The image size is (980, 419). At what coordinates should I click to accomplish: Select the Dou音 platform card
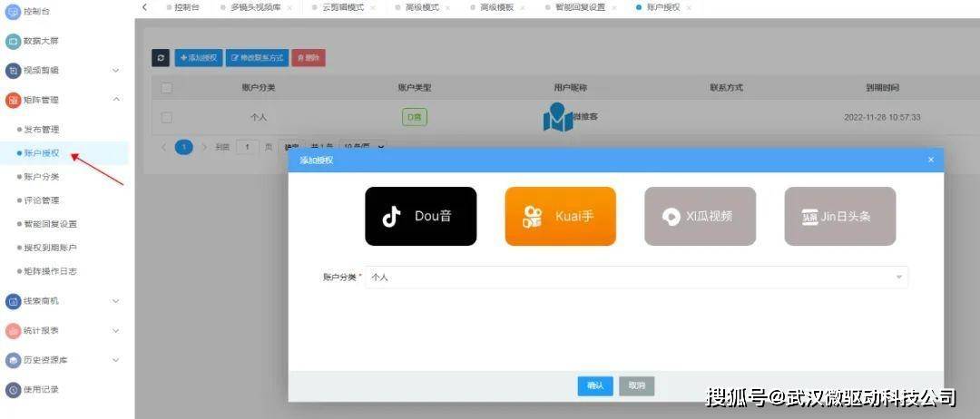(x=421, y=216)
